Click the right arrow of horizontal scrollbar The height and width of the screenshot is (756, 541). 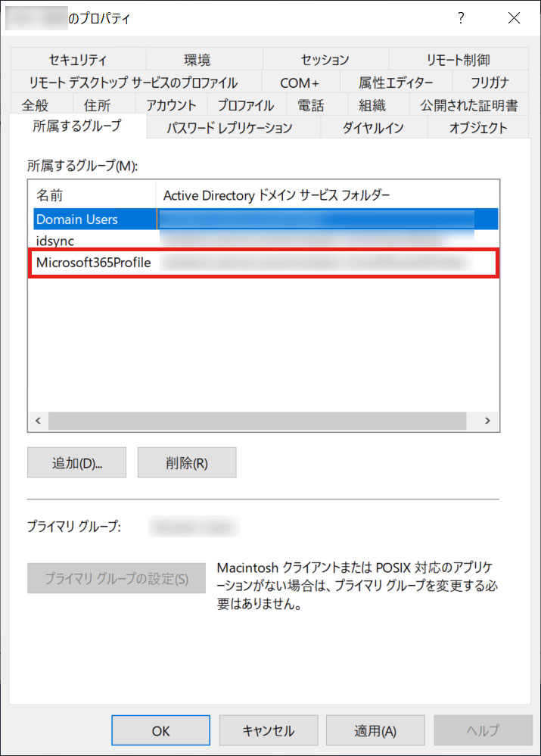click(x=487, y=421)
